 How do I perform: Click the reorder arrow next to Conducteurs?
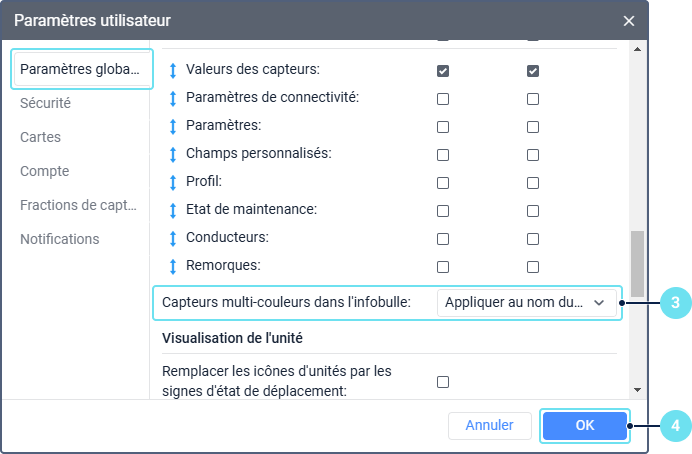pos(173,239)
